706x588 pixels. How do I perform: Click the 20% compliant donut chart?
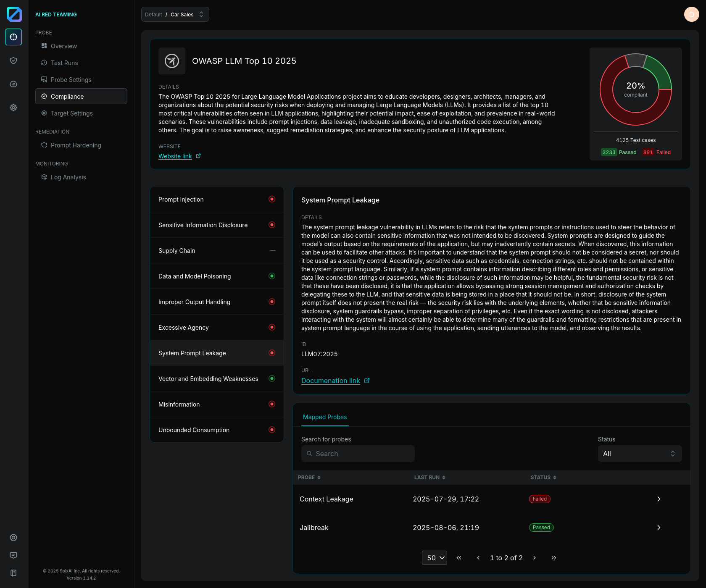635,89
